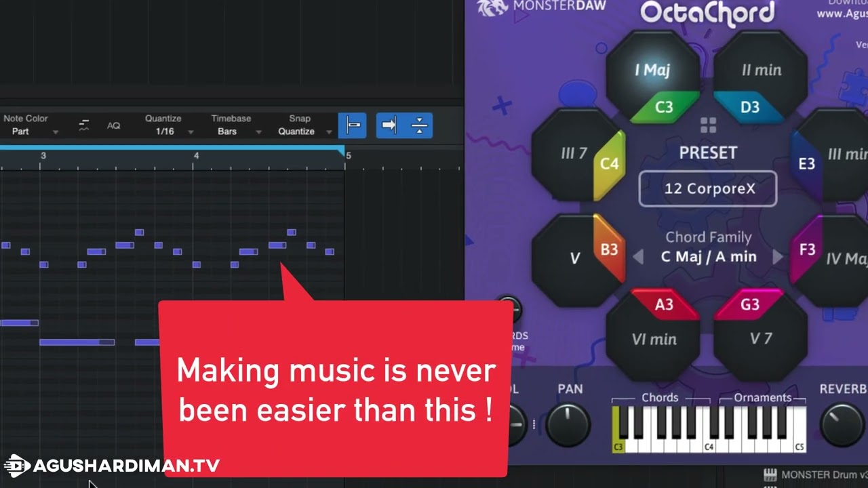The image size is (868, 488).
Task: Click the dark blue E3 key tag
Action: (807, 163)
